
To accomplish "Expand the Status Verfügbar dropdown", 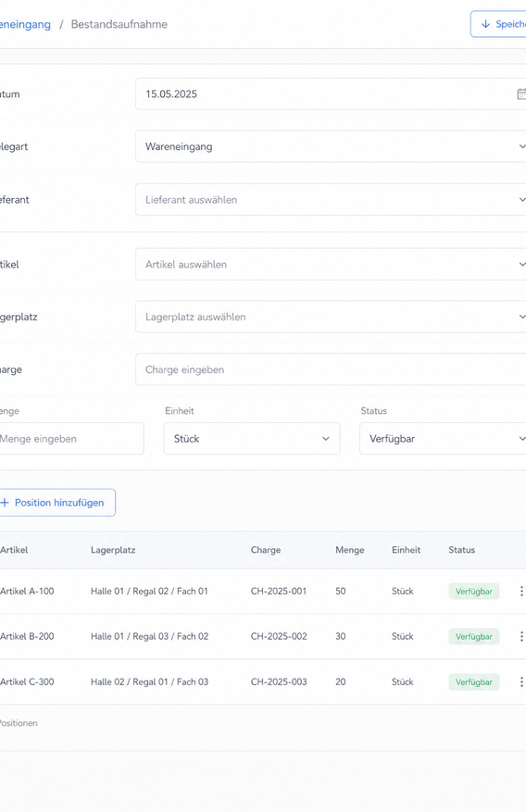I will click(x=443, y=439).
